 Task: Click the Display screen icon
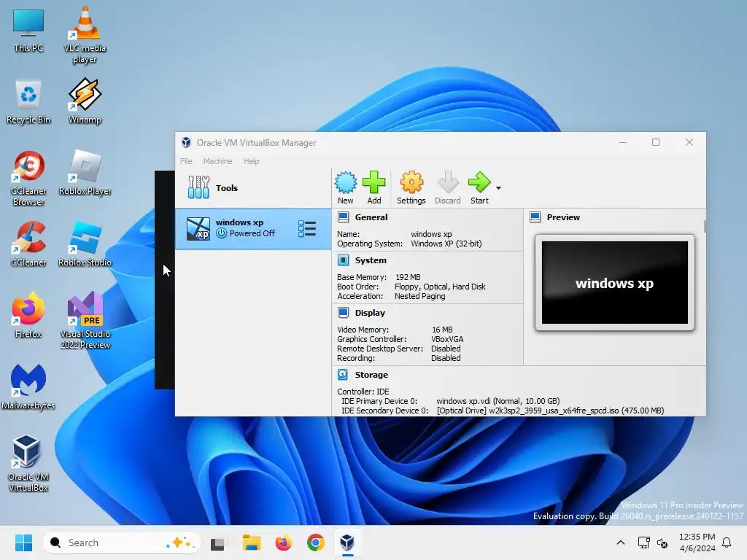(343, 313)
